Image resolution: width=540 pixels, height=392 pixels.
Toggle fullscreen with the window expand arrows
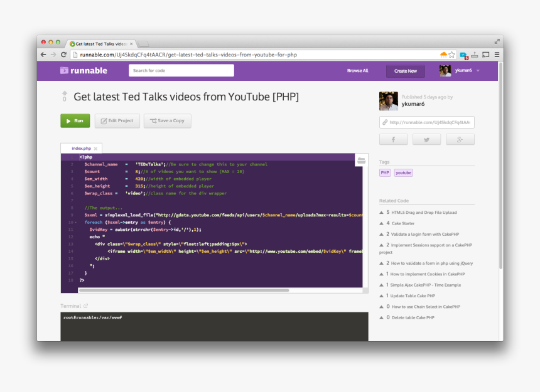497,41
